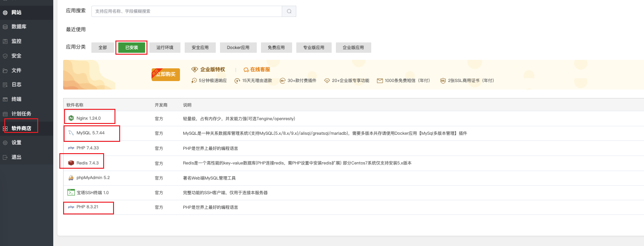Click the 著名Web端MySQL管理工具 description

coord(209,178)
